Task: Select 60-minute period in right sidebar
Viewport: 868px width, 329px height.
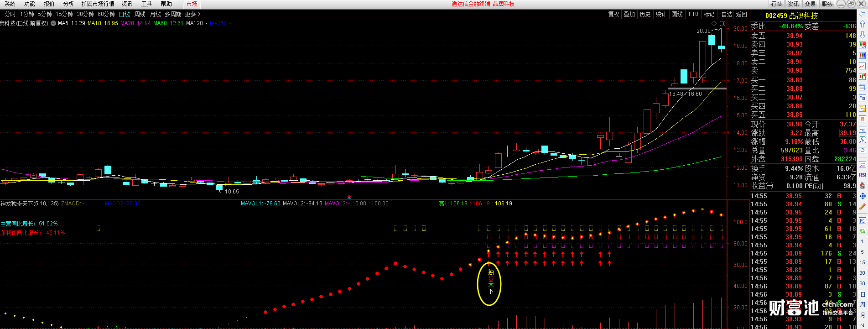Action: (x=863, y=283)
